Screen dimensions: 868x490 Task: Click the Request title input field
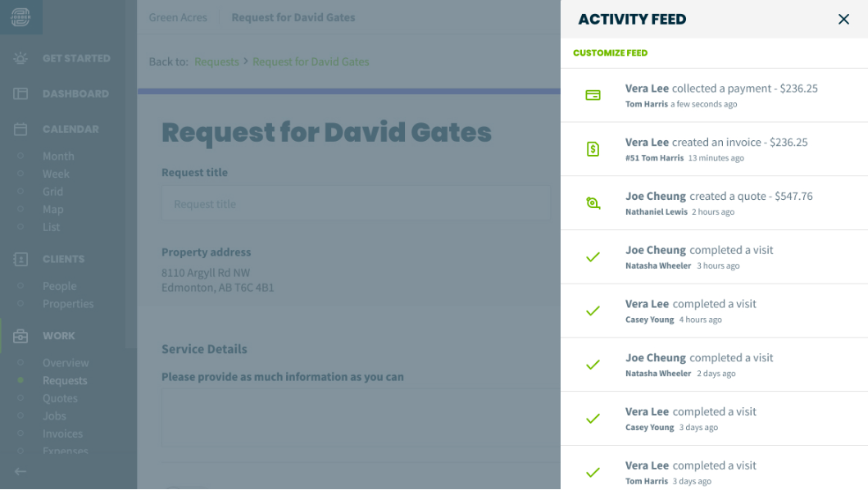coord(356,204)
